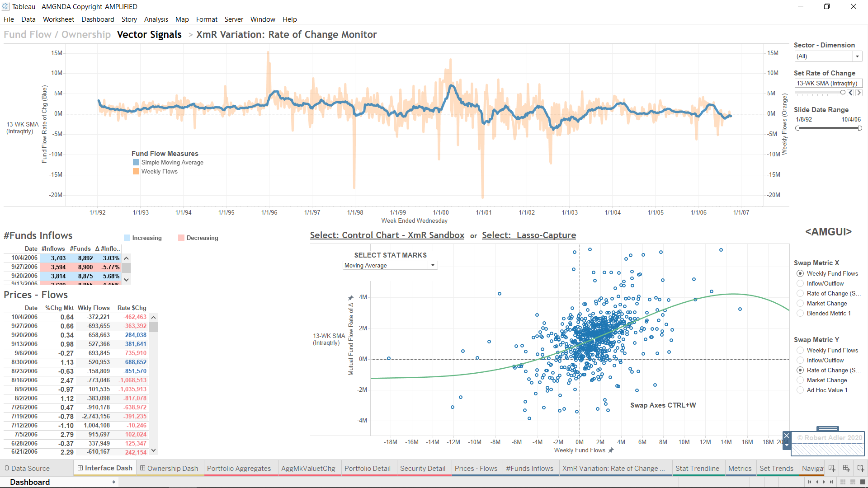Open the Set Rate of Change dropdown
868x488 pixels.
(x=828, y=84)
